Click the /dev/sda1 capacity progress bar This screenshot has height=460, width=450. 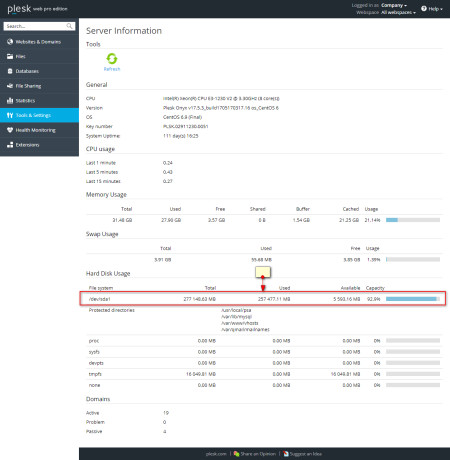tap(413, 299)
